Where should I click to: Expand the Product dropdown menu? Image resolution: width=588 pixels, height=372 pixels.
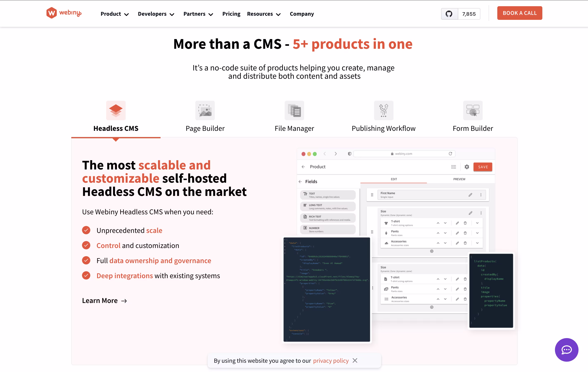pyautogui.click(x=114, y=14)
